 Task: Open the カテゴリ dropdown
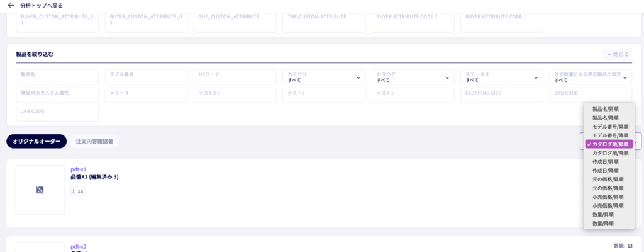pos(324,77)
